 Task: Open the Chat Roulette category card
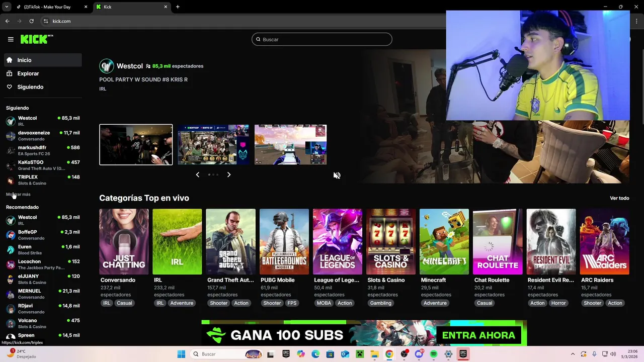tap(498, 242)
